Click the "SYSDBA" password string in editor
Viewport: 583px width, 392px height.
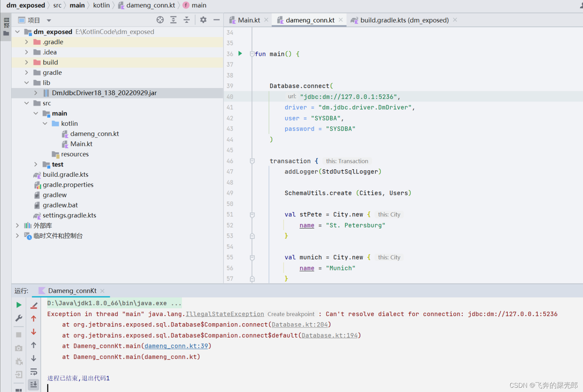pos(341,129)
